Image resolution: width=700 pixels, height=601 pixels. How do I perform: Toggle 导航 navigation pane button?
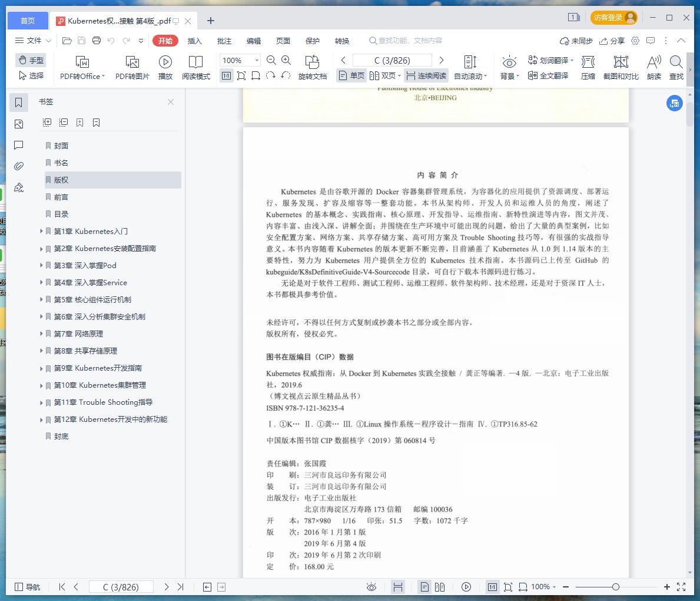pos(28,587)
